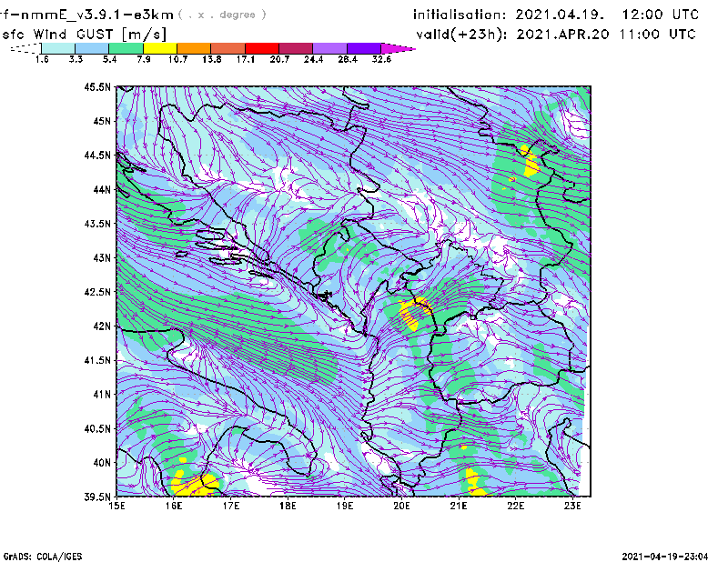This screenshot has height=562, width=728.
Task: Click the 22E longitude label
Action: coord(515,506)
